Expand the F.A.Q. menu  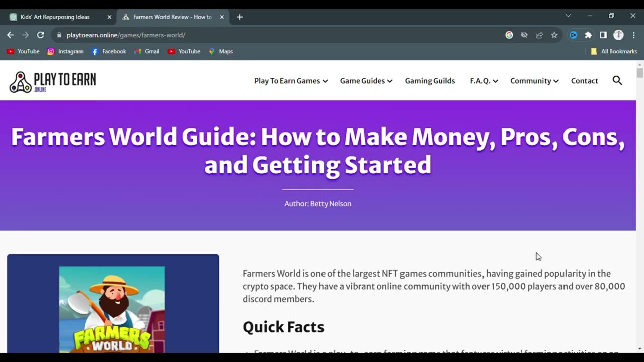pos(484,81)
